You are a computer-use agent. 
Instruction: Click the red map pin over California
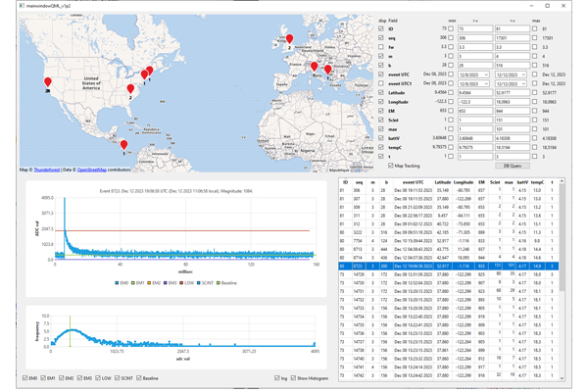coord(48,82)
